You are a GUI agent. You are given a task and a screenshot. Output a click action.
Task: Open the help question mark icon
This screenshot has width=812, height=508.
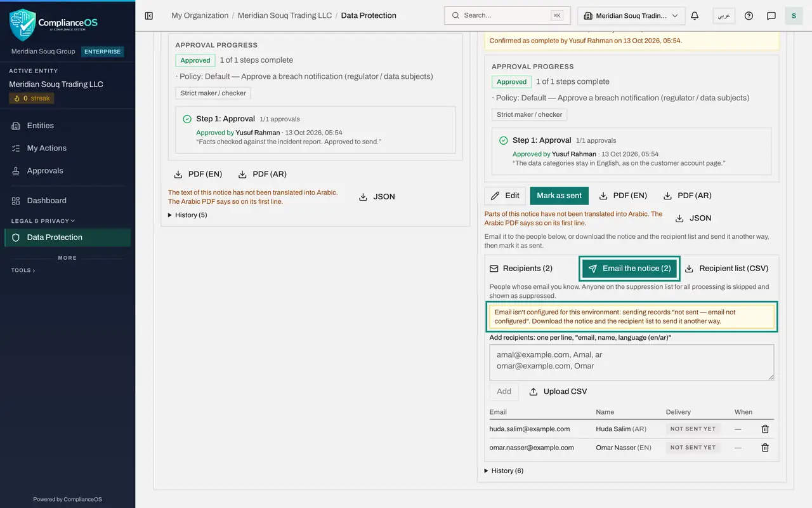749,16
